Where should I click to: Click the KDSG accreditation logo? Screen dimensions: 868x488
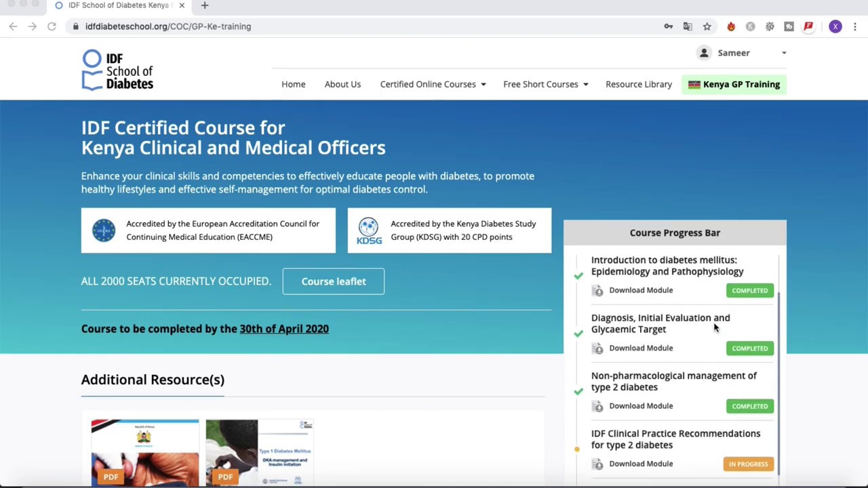click(369, 230)
